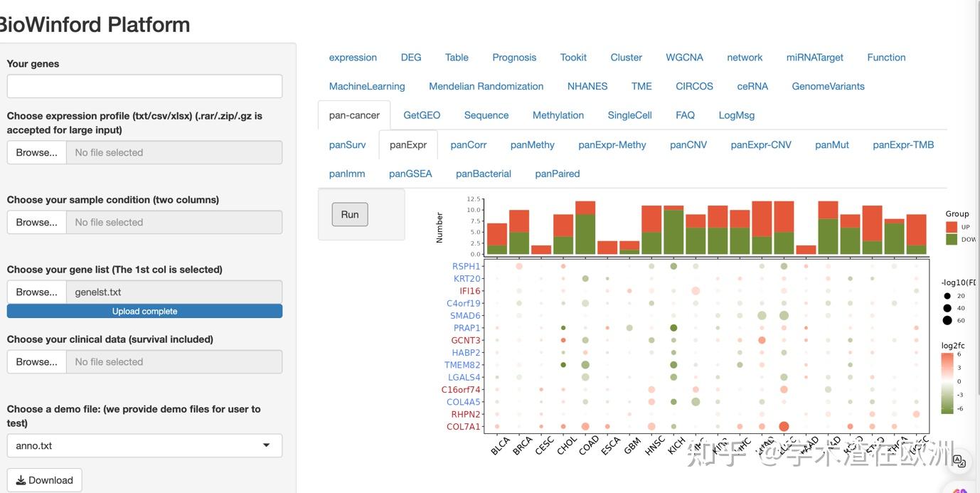Browse for sample condition file
The height and width of the screenshot is (493, 980).
tap(37, 222)
